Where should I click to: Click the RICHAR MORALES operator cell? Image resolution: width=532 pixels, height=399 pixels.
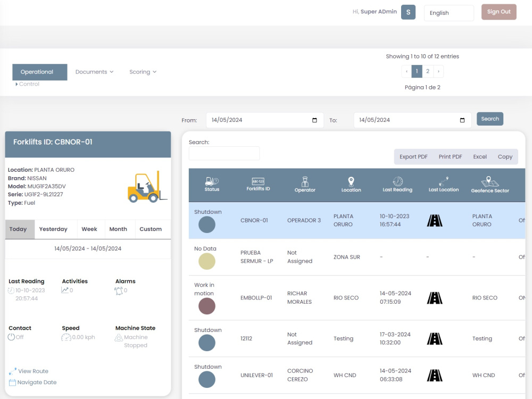coord(299,297)
